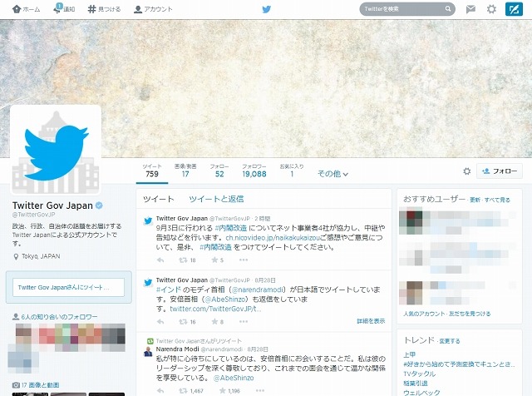
Task: Click 2時間 timestamp on first tweet
Action: click(x=263, y=218)
